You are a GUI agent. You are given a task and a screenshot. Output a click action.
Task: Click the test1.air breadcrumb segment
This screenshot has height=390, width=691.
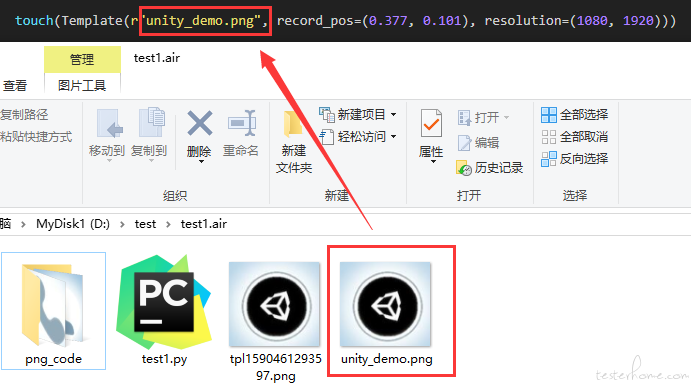(204, 224)
